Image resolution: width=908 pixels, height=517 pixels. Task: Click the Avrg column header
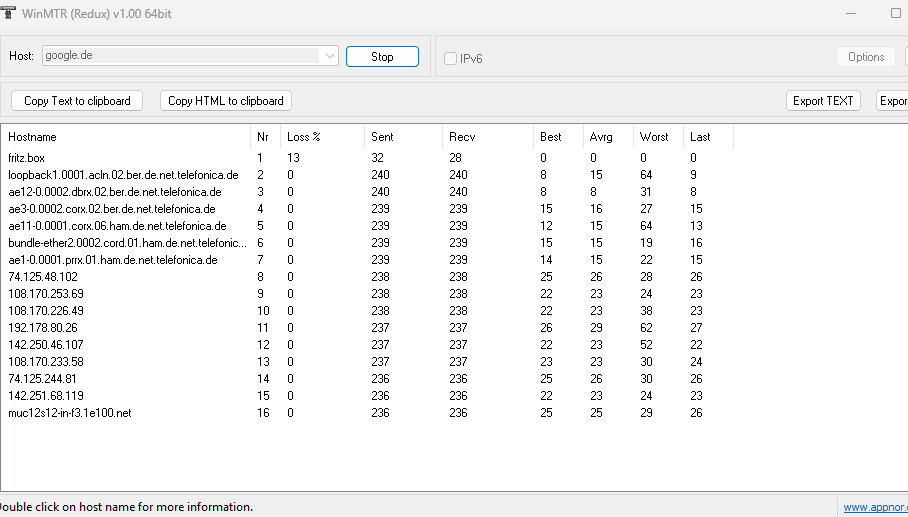click(x=608, y=137)
